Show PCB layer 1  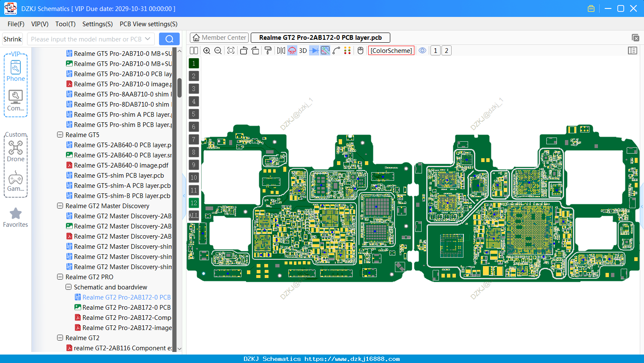pyautogui.click(x=194, y=63)
